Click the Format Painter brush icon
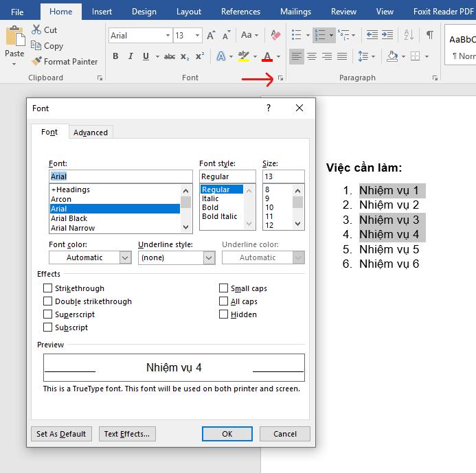The image size is (476, 473). point(37,62)
